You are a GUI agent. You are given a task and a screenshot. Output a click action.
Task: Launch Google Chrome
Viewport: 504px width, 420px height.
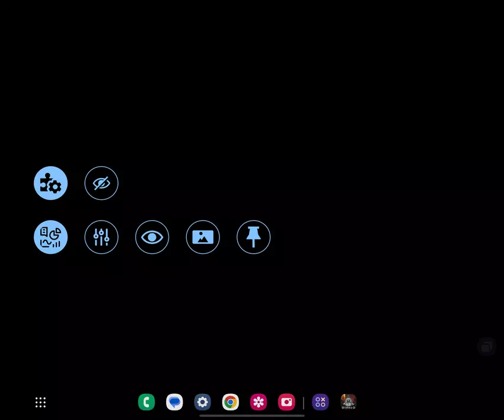pyautogui.click(x=230, y=402)
